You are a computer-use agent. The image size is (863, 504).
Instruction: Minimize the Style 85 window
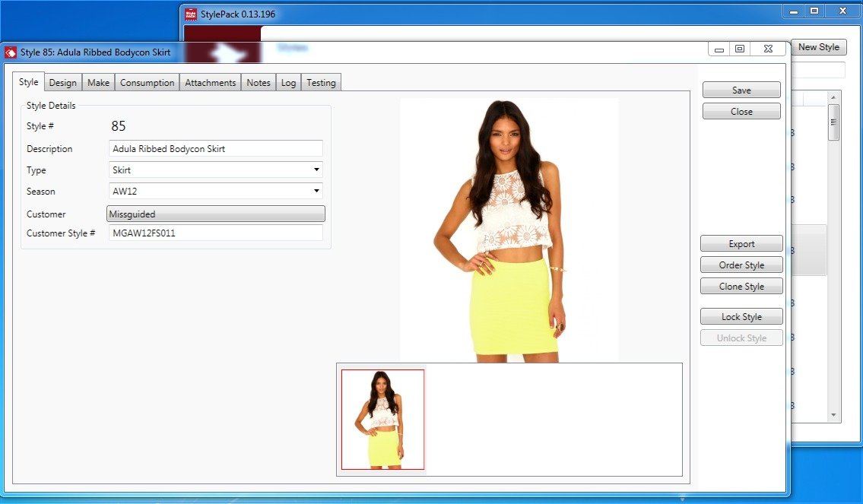719,49
